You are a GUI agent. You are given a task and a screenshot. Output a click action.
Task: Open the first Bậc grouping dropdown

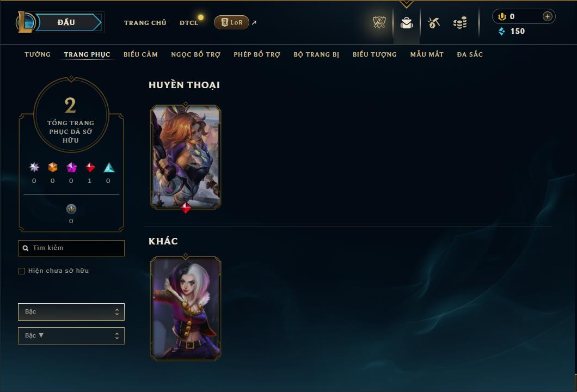tap(71, 312)
